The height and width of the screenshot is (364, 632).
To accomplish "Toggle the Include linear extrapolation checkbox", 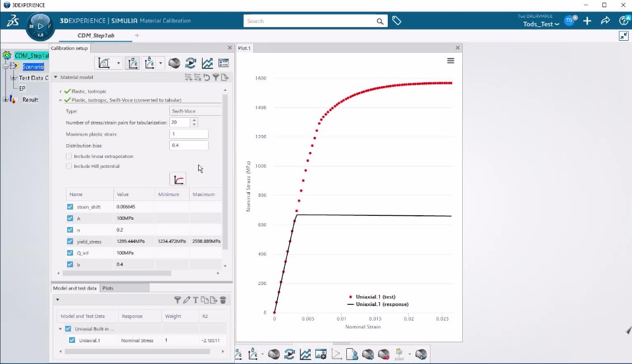I will point(68,156).
